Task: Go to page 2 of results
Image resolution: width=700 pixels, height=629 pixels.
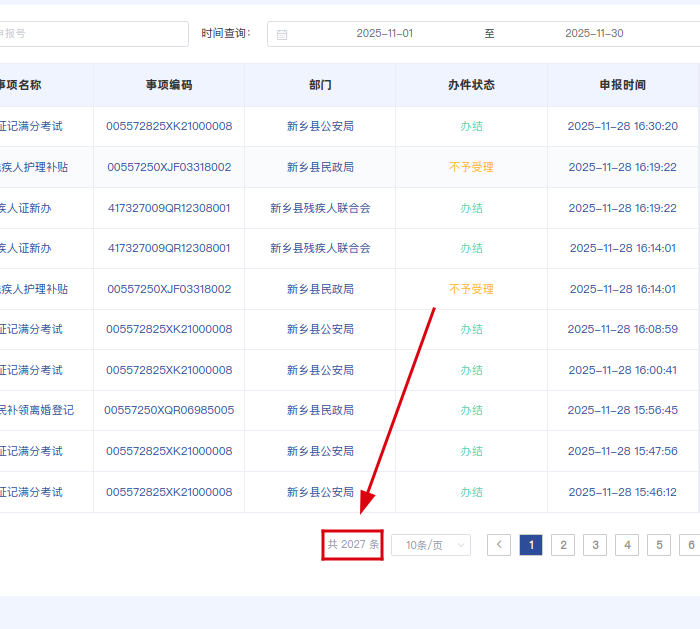Action: coord(563,545)
